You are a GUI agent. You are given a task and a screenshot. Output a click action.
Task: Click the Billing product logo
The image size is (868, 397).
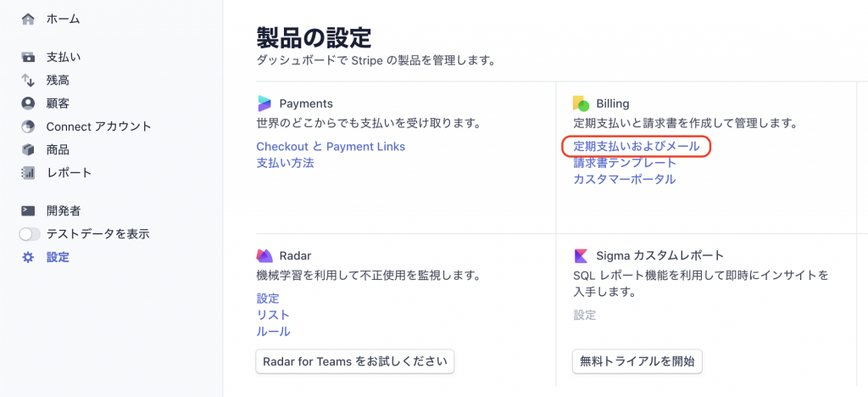click(581, 103)
